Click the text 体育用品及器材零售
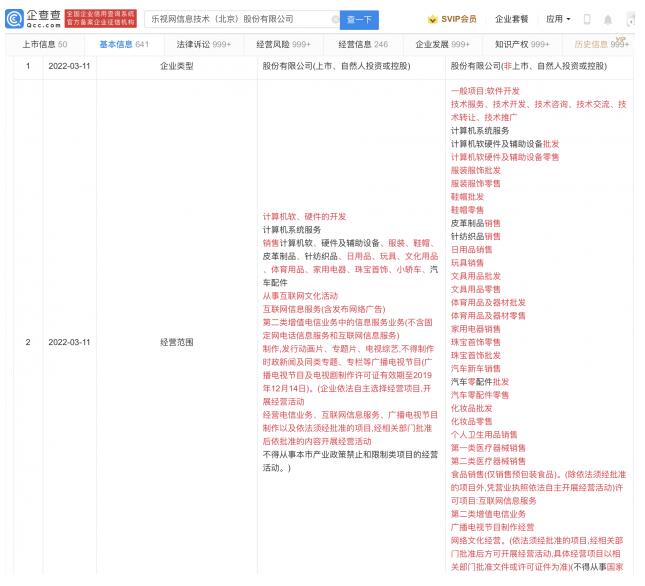This screenshot has height=586, width=645. click(x=488, y=316)
